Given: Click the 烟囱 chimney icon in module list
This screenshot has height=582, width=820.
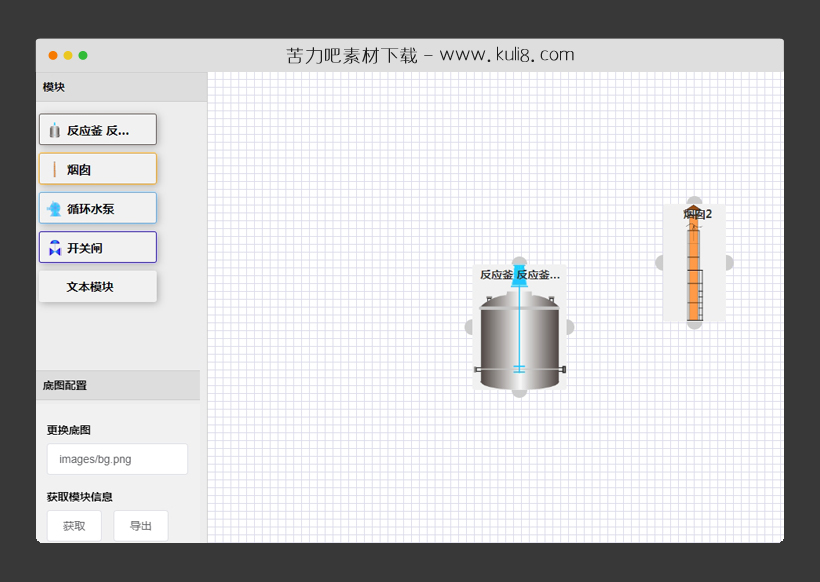Looking at the screenshot, I should pyautogui.click(x=54, y=169).
